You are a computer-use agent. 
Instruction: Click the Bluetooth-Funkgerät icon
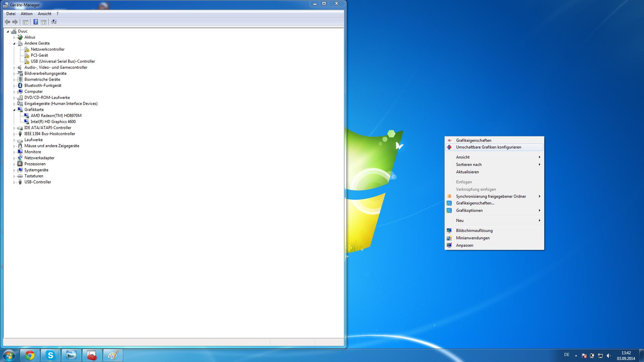(20, 86)
